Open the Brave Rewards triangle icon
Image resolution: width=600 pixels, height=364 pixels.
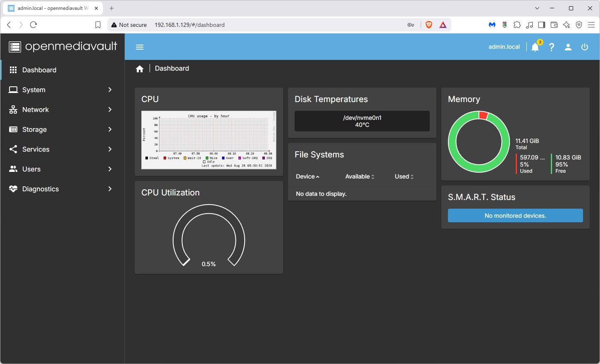[443, 25]
